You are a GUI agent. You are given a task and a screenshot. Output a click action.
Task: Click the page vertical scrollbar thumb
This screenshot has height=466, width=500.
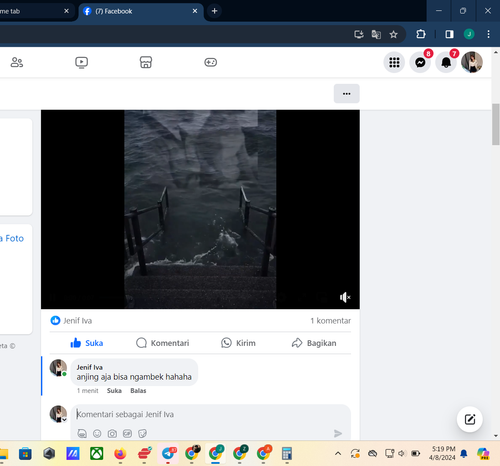[x=496, y=124]
